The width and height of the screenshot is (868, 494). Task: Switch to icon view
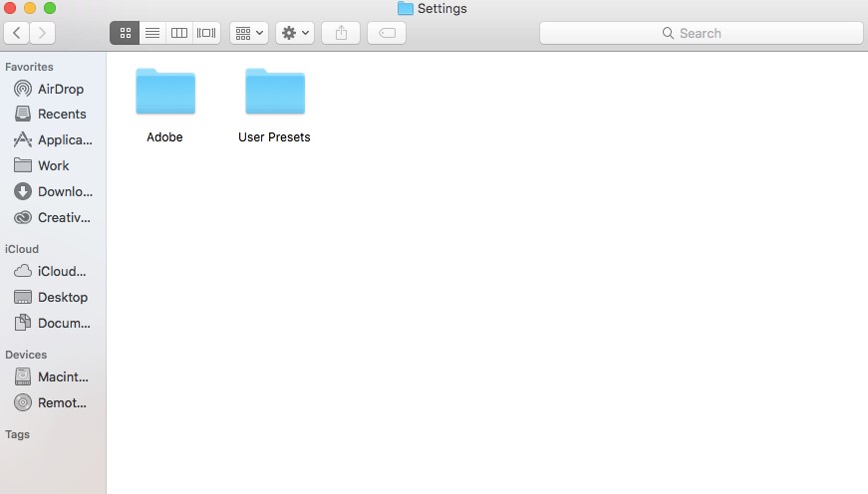126,33
